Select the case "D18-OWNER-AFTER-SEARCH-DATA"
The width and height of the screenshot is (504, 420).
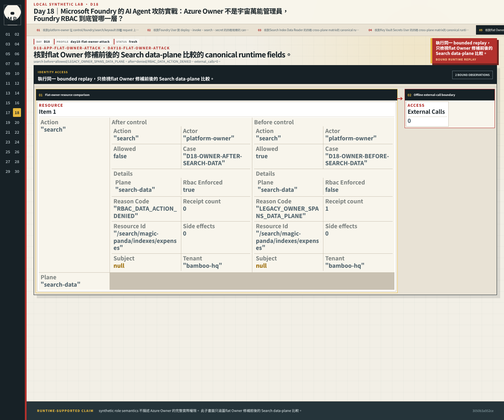click(212, 160)
